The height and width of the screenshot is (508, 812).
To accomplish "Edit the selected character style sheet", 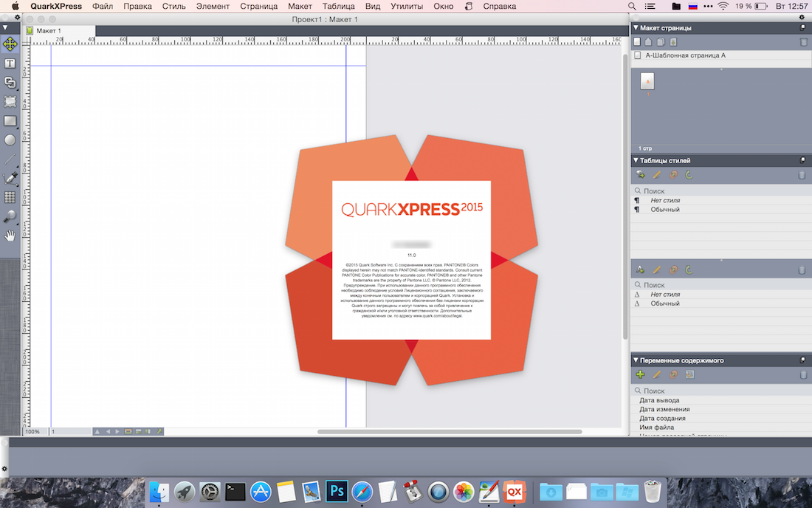I will [x=657, y=270].
